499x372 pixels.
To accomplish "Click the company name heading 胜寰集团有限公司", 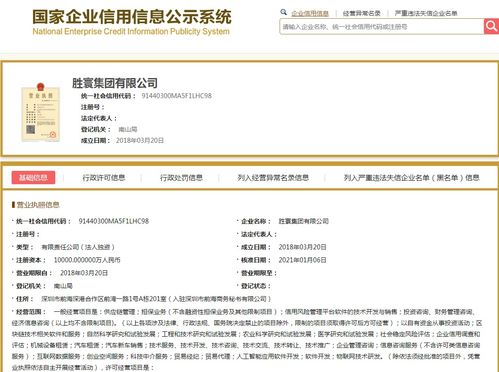I will point(115,83).
